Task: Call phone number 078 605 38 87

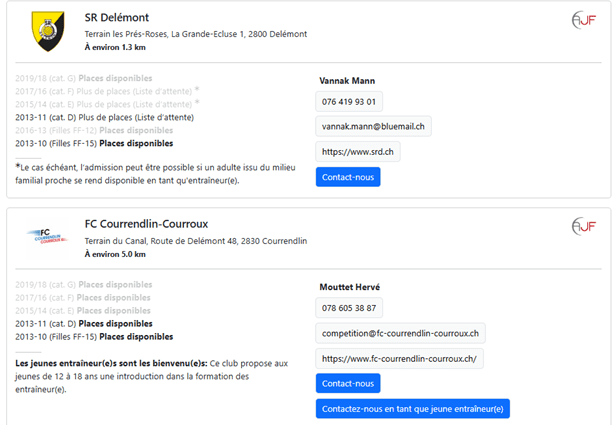Action: coord(349,308)
